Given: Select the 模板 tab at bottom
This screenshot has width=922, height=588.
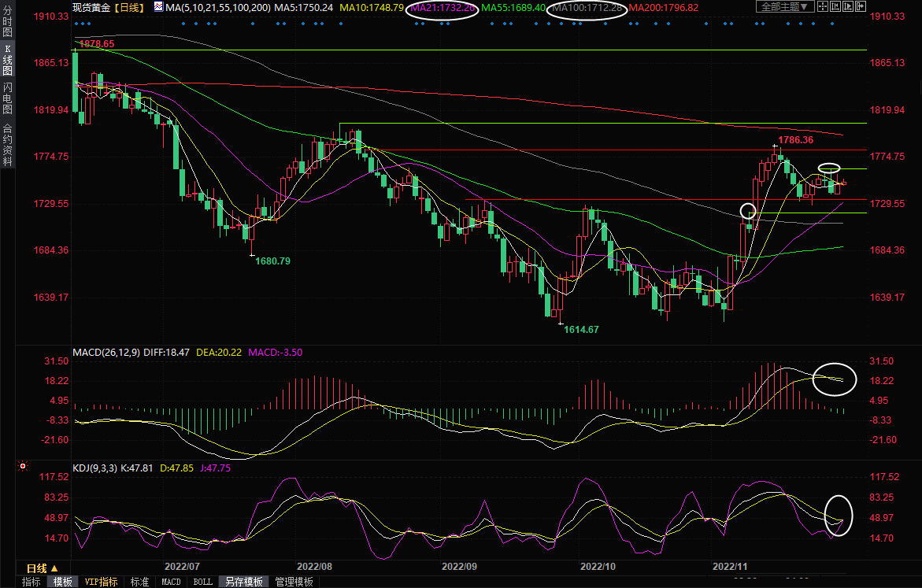Looking at the screenshot, I should [63, 582].
